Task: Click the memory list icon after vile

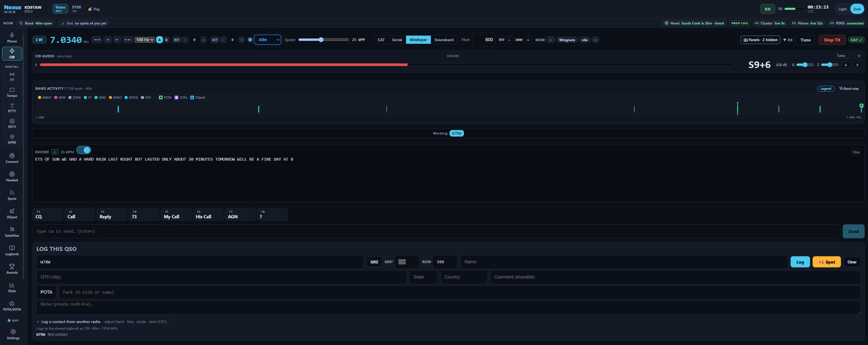Action: click(595, 40)
